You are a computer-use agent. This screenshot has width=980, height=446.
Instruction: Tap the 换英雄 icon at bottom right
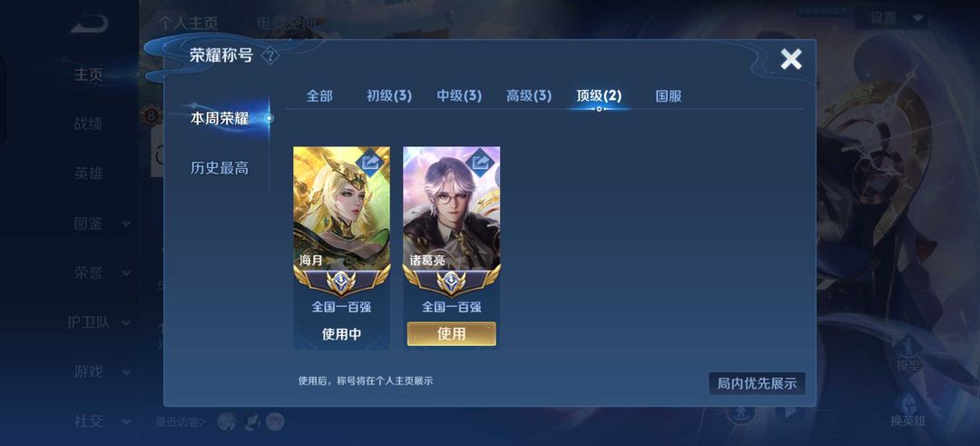[907, 411]
